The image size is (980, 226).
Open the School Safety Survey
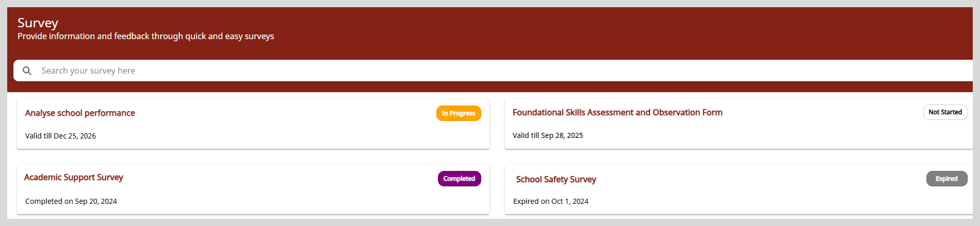556,179
